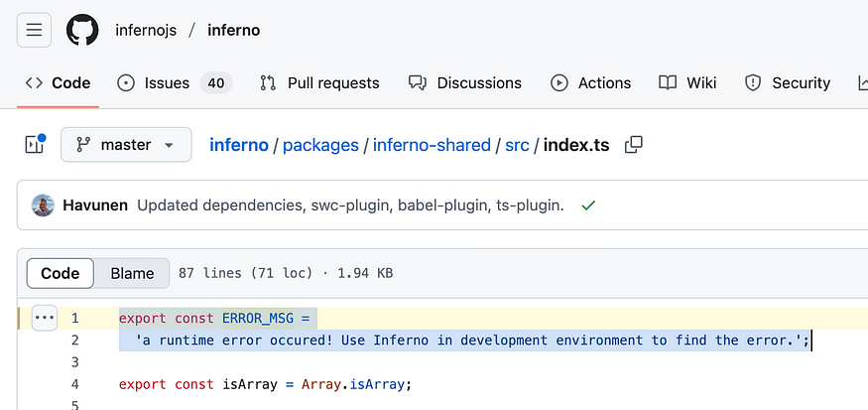Show commit status check mark details
The image size is (868, 410).
pos(588,205)
